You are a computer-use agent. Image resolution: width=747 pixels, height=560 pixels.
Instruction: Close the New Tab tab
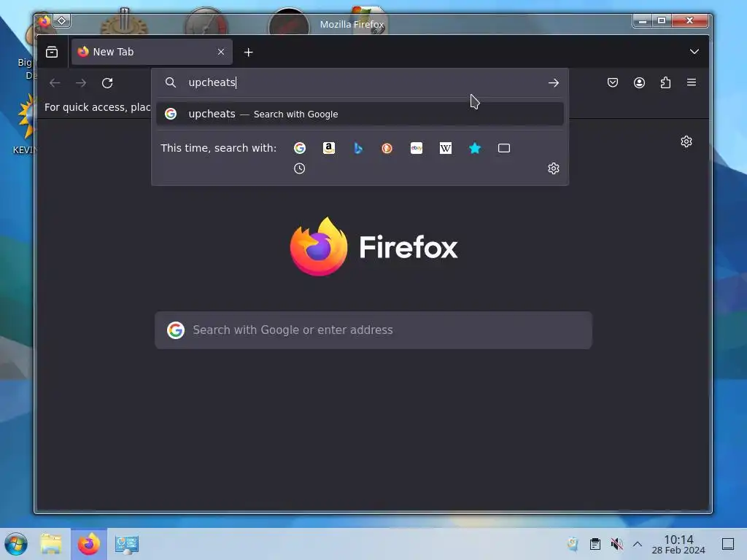[x=220, y=52]
